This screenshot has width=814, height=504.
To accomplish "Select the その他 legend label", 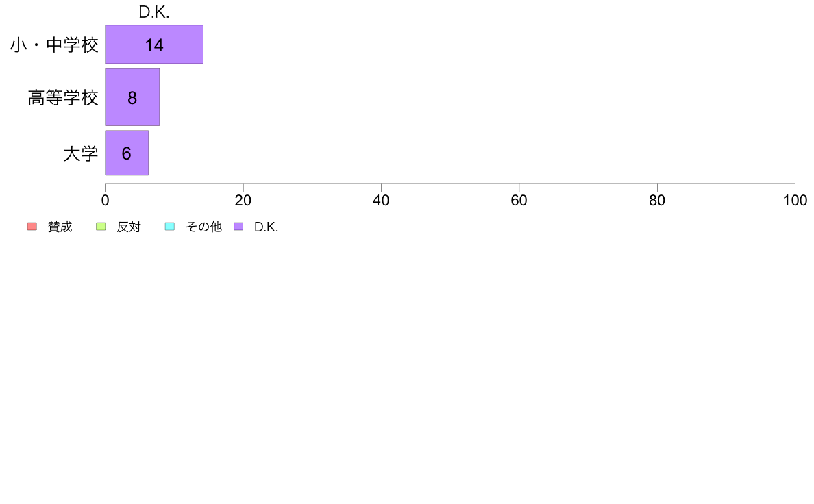I will pyautogui.click(x=203, y=227).
